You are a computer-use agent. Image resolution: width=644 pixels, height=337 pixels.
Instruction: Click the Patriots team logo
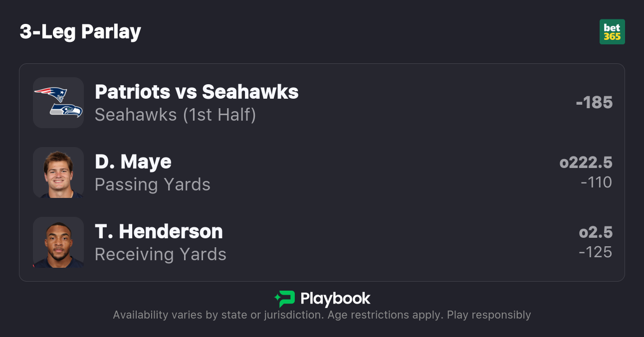[x=51, y=93]
